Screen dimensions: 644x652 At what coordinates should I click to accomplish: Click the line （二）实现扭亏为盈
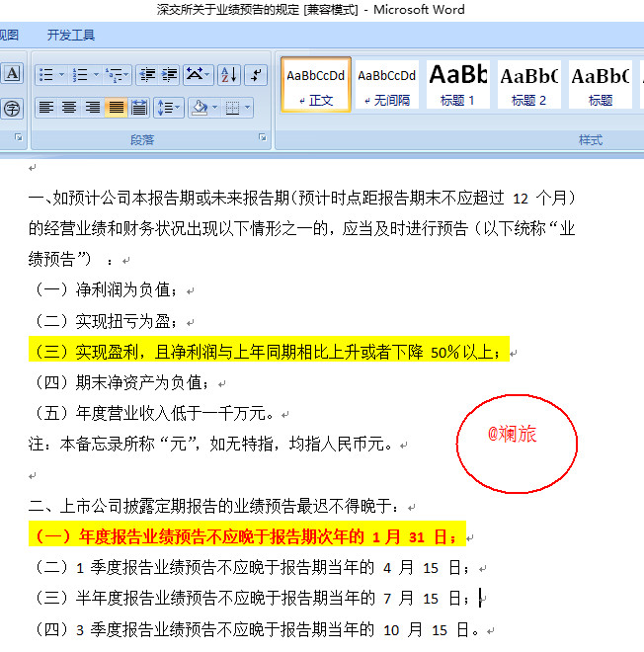point(107,321)
